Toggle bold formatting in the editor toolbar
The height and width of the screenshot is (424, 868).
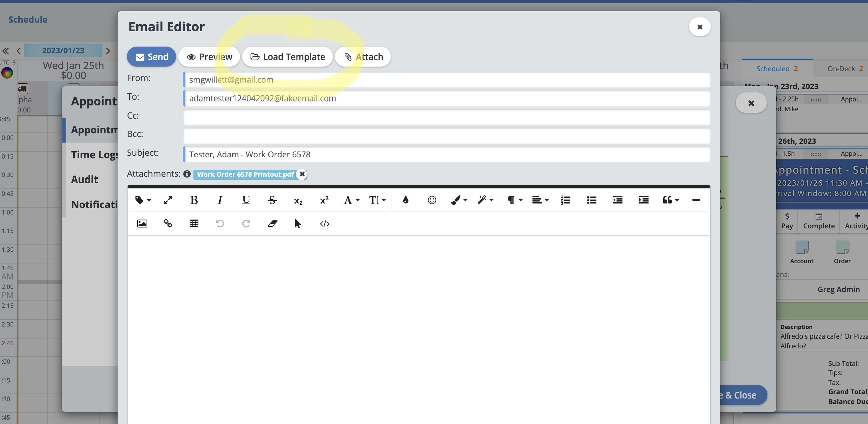[x=194, y=200]
